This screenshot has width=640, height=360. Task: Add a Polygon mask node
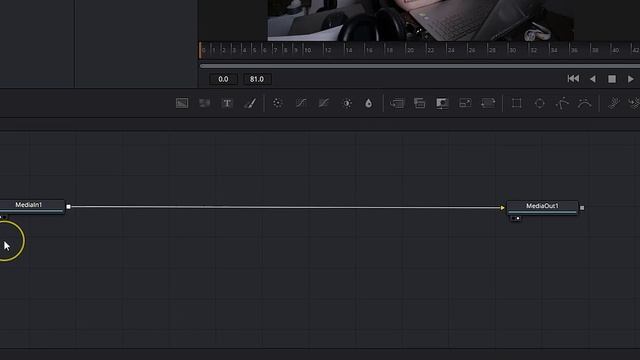tap(562, 103)
